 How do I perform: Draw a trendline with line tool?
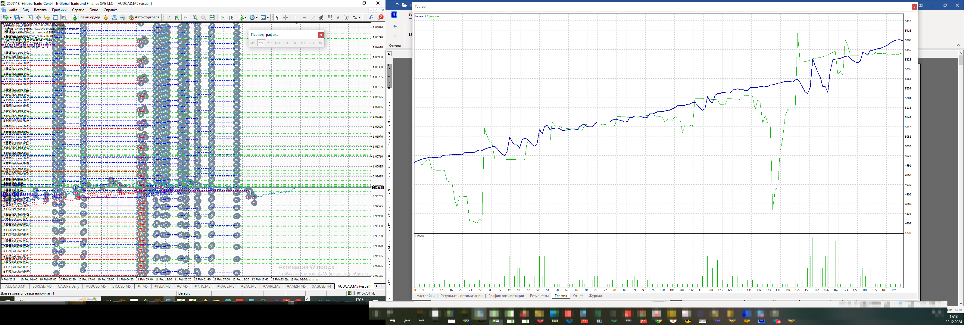point(313,17)
